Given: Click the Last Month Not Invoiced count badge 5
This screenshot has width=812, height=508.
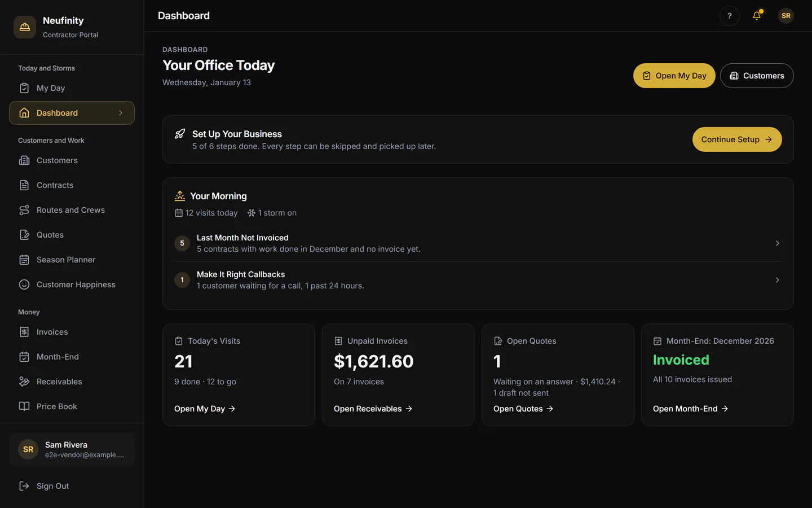Looking at the screenshot, I should (x=182, y=243).
